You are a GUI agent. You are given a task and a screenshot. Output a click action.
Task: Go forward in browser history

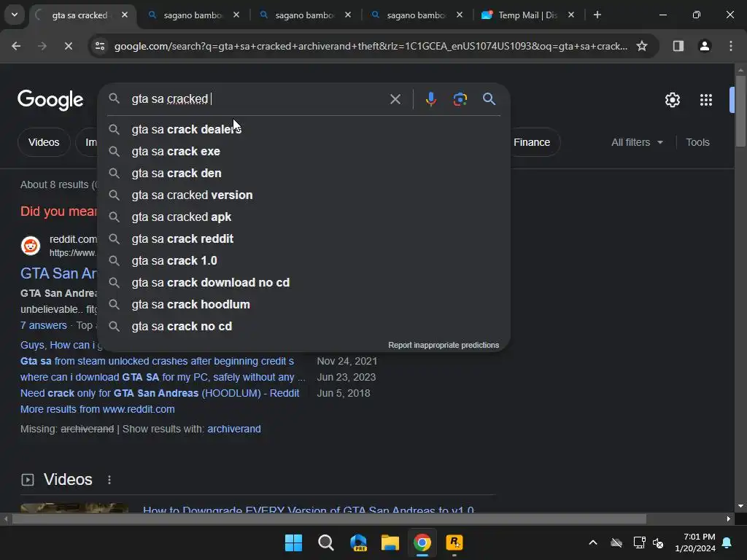[x=42, y=46]
